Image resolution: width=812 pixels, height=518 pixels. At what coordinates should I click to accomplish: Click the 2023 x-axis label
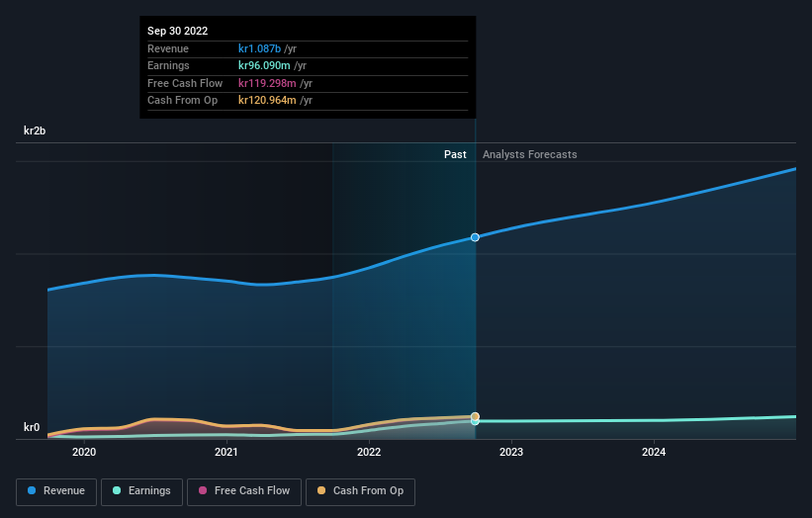511,453
